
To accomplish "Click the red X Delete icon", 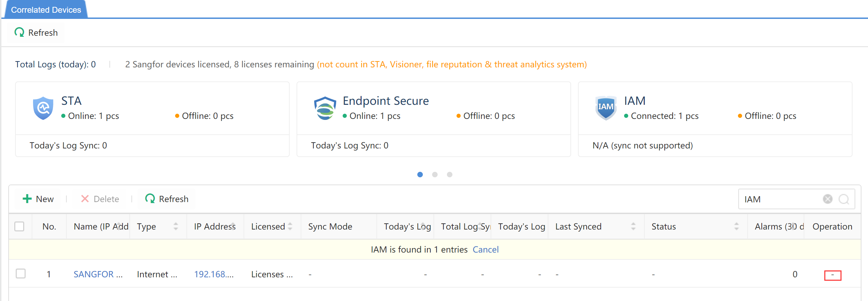I will pyautogui.click(x=85, y=199).
